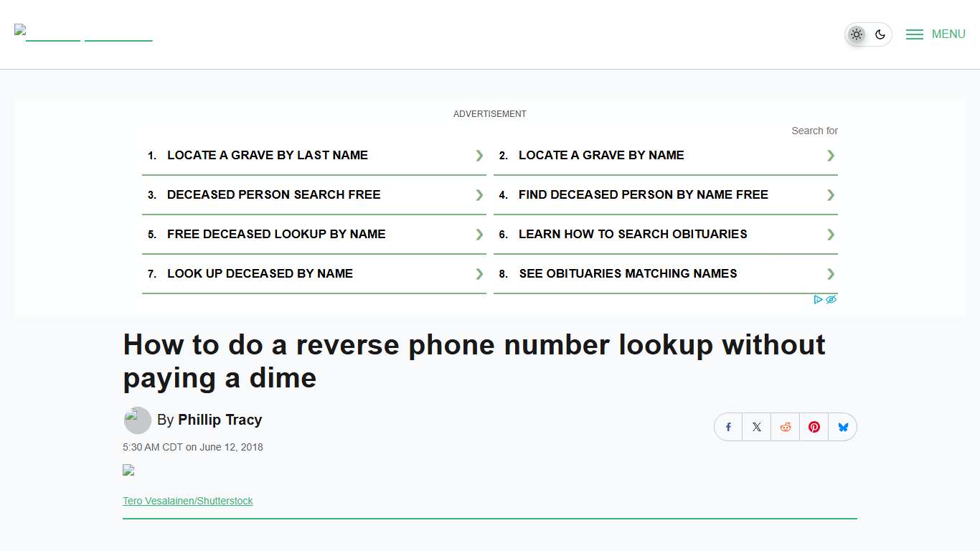
Task: Expand the LOCATE A GRAVE BY LAST NAME chevron
Action: click(478, 156)
